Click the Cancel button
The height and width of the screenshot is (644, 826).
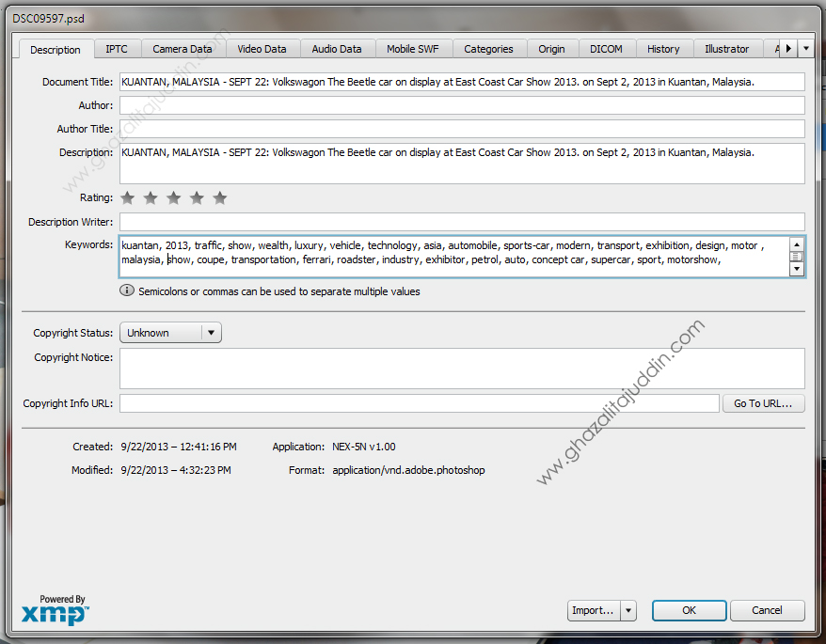767,611
